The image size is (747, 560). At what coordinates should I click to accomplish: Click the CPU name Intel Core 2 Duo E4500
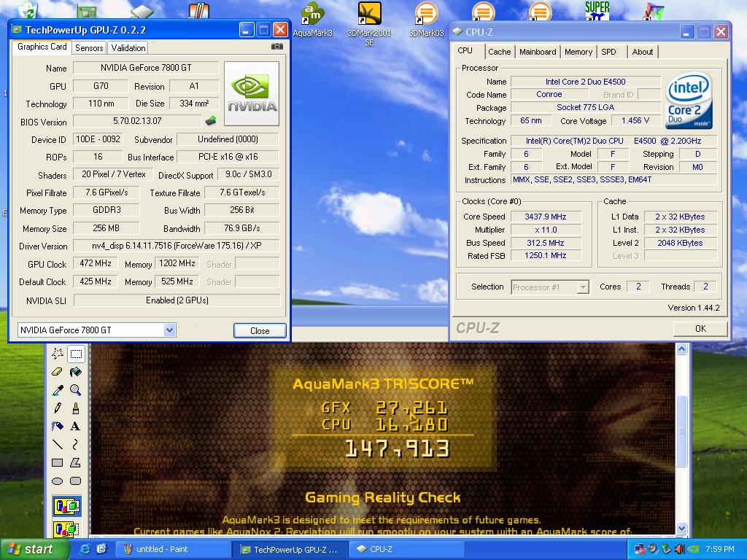tap(586, 82)
